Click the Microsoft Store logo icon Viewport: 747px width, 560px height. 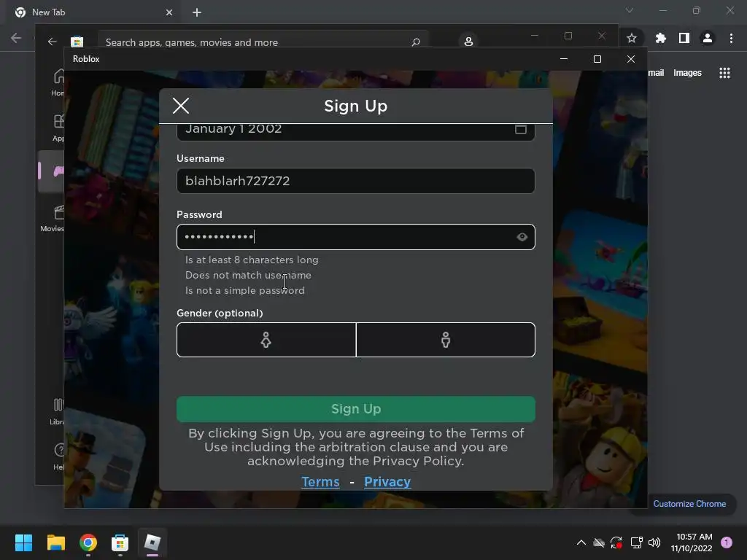pos(77,42)
